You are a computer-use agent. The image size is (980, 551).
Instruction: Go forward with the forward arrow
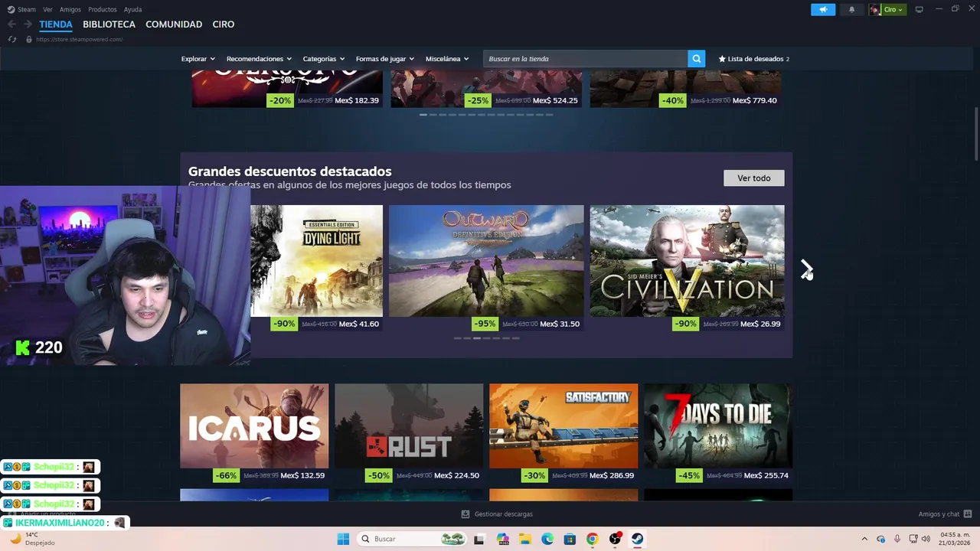point(28,24)
